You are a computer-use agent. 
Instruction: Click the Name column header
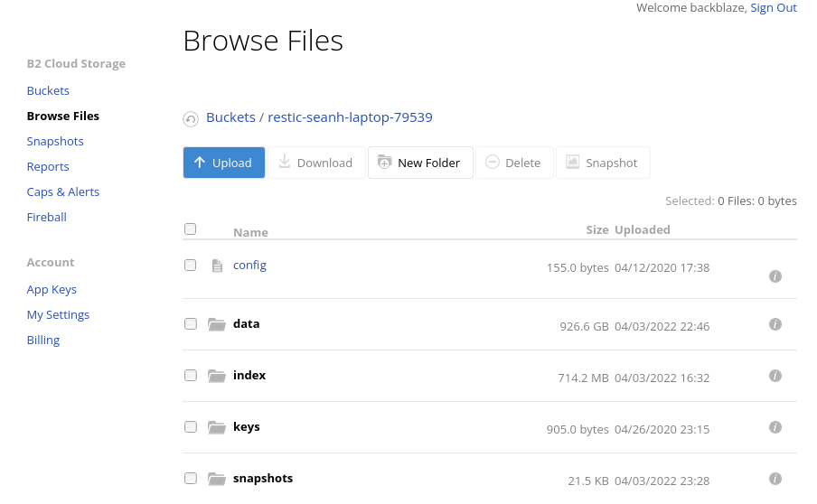pyautogui.click(x=250, y=233)
